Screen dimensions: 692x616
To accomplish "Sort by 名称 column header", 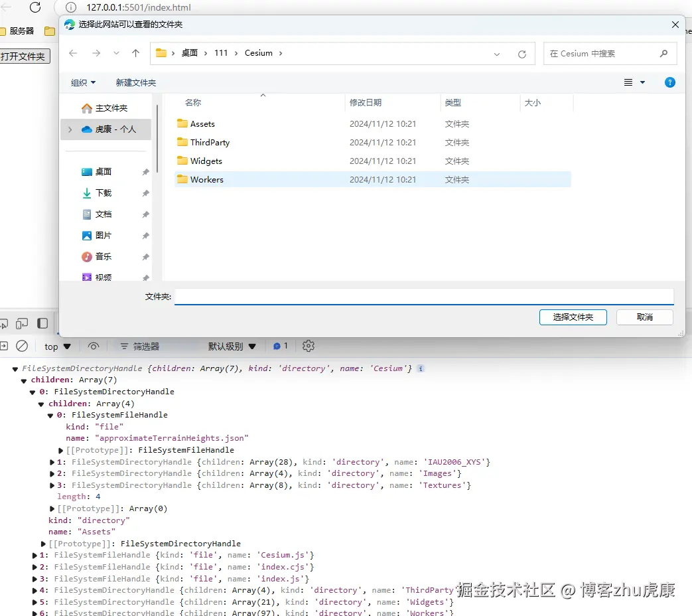I will click(193, 102).
